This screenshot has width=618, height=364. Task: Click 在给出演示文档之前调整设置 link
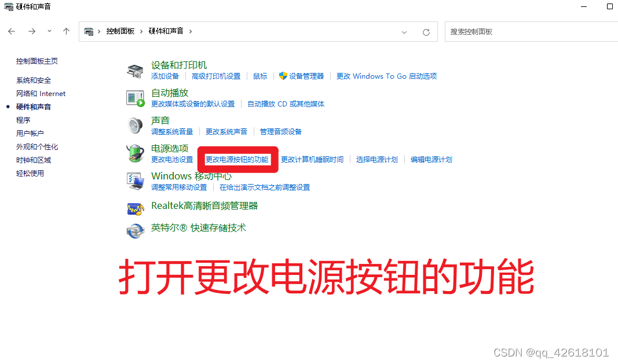pos(265,187)
